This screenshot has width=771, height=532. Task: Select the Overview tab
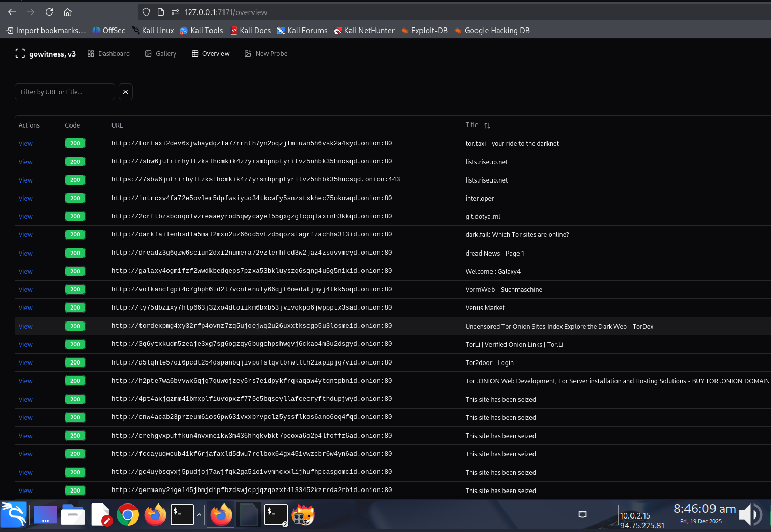tap(211, 53)
